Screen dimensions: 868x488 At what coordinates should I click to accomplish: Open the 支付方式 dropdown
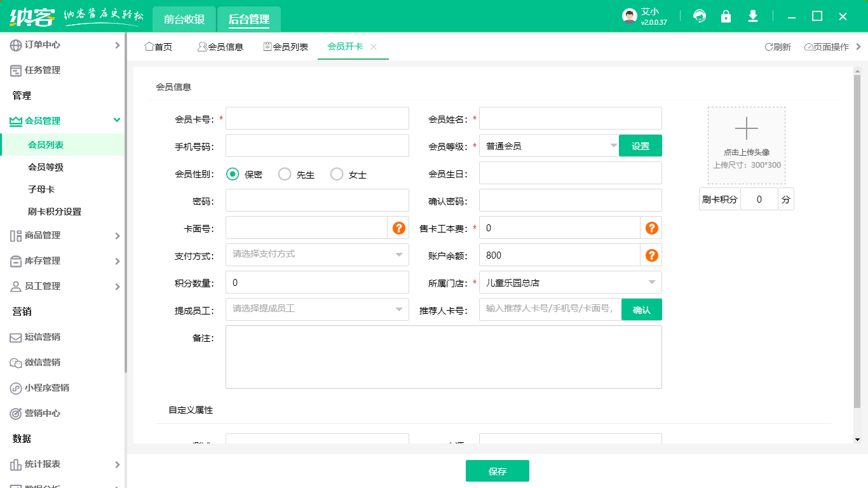316,255
